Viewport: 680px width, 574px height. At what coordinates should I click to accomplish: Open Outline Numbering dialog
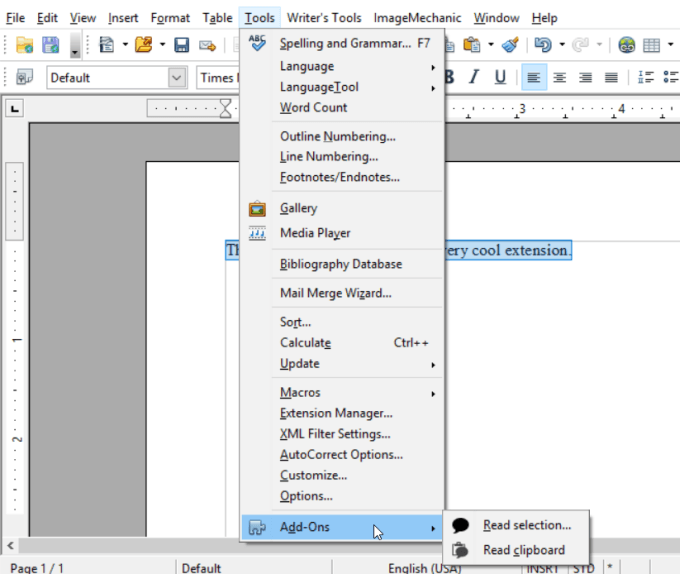coord(337,137)
